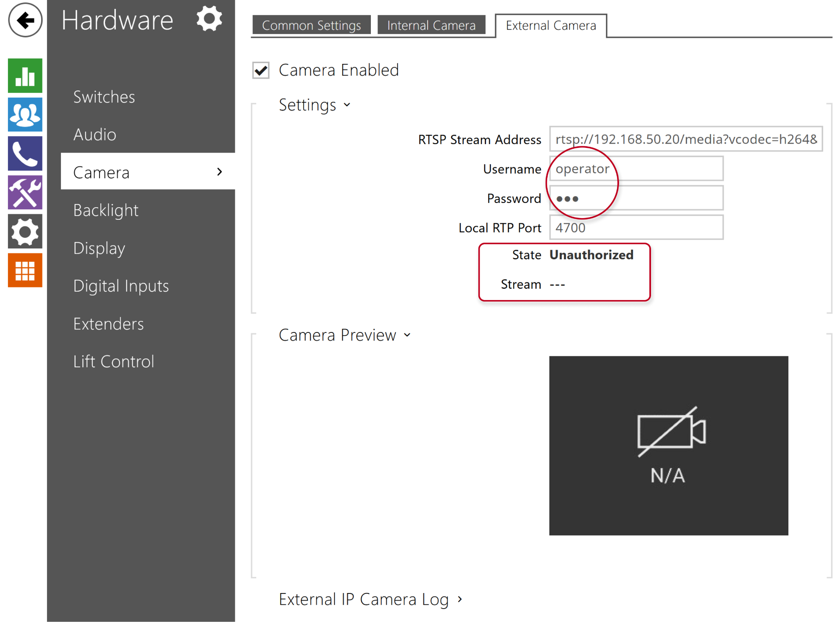This screenshot has height=622, width=840.
Task: Click the N/A camera preview image
Action: click(669, 445)
